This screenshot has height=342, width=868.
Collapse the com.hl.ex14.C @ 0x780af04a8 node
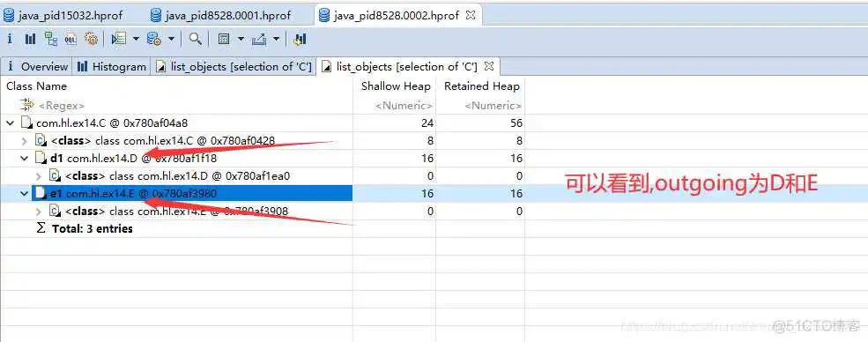pos(11,123)
